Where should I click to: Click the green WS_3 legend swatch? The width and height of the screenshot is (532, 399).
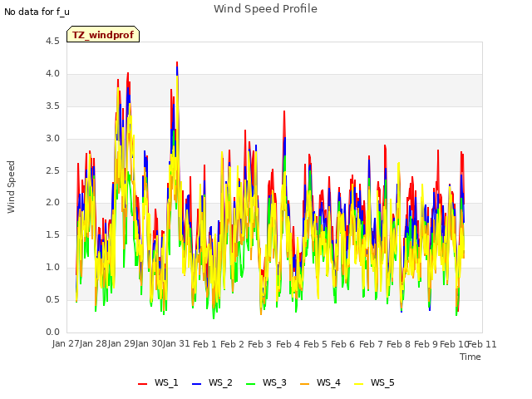click(x=251, y=384)
